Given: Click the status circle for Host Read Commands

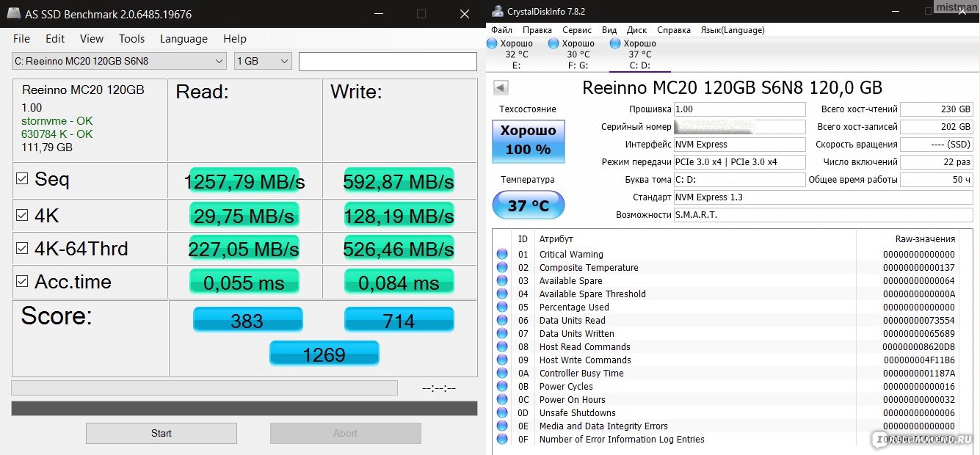Looking at the screenshot, I should pos(502,346).
